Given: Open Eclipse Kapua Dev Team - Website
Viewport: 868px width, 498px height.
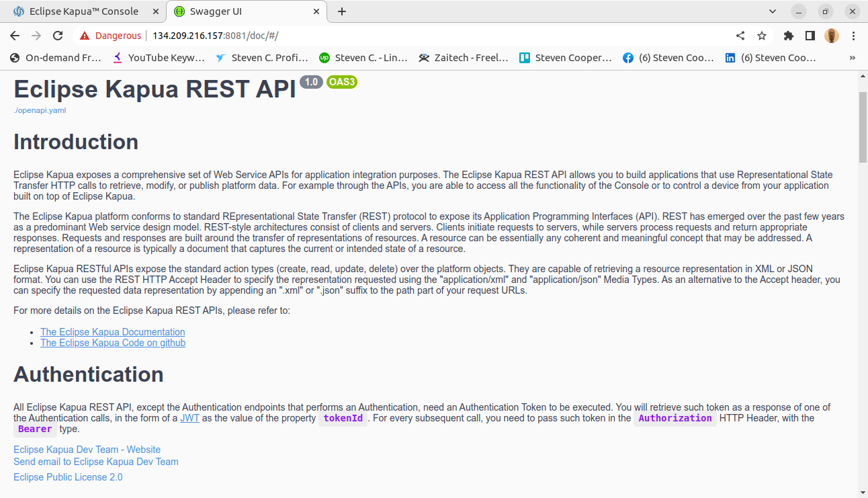Looking at the screenshot, I should point(87,450).
